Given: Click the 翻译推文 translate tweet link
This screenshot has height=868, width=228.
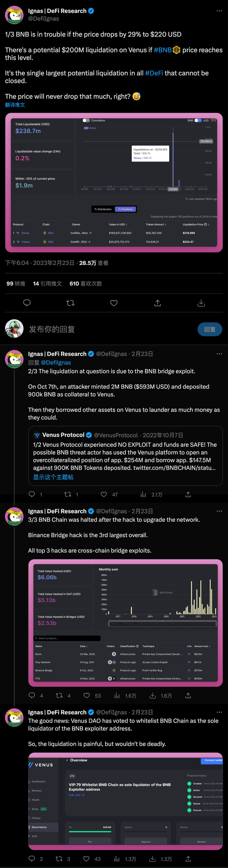Looking at the screenshot, I should coord(15,105).
